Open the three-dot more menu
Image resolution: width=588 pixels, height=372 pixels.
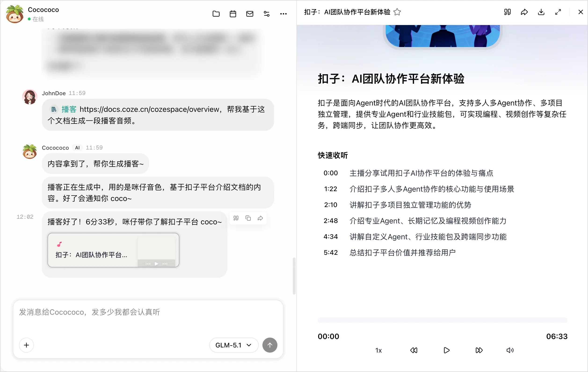click(x=283, y=14)
